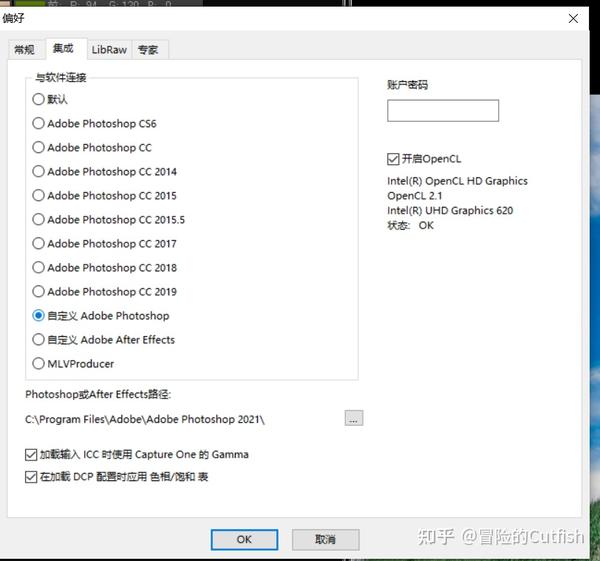The width and height of the screenshot is (600, 561).
Task: Close the 偏好 dialog window
Action: click(x=573, y=18)
